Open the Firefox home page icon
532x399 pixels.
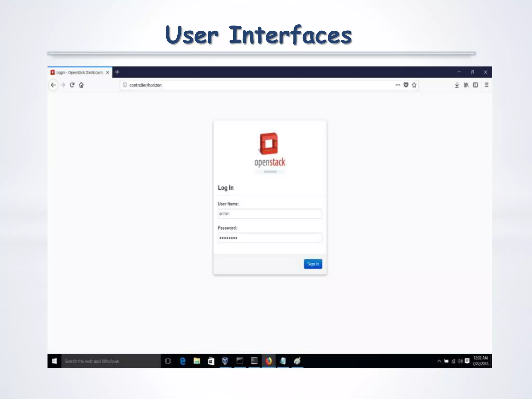(x=81, y=85)
